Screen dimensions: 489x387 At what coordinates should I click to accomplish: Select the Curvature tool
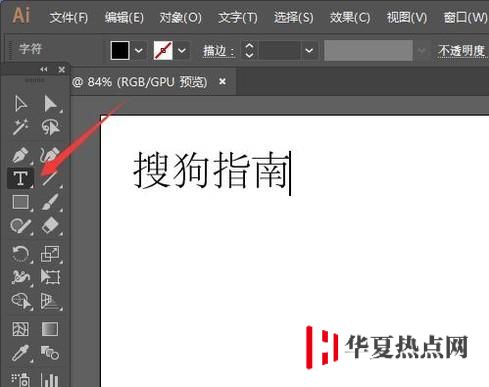point(50,155)
